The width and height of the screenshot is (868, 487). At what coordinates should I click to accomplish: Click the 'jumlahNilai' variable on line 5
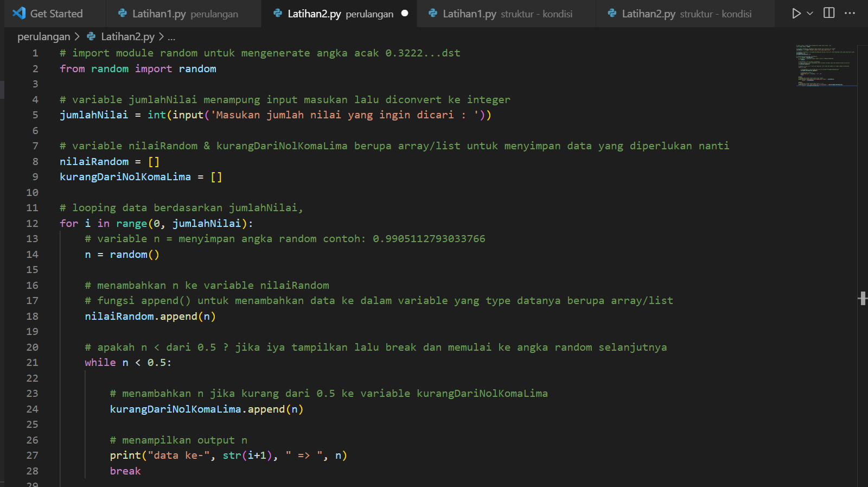coord(94,115)
